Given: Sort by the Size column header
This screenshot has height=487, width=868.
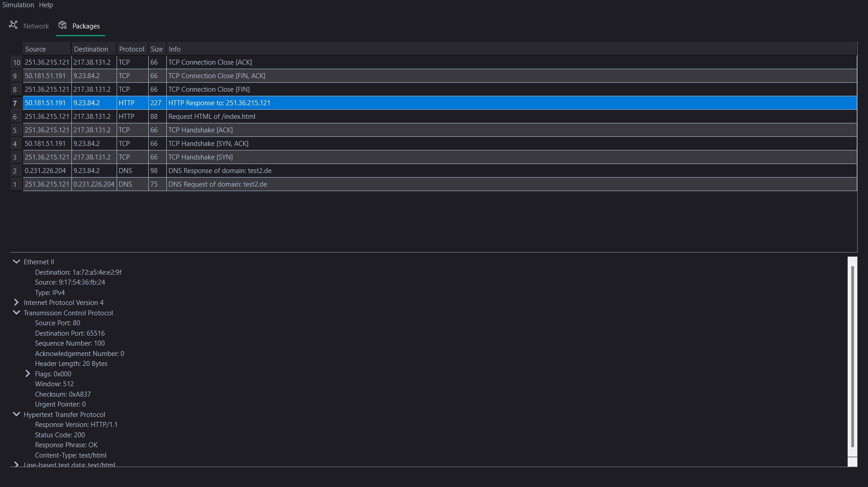Looking at the screenshot, I should 157,49.
